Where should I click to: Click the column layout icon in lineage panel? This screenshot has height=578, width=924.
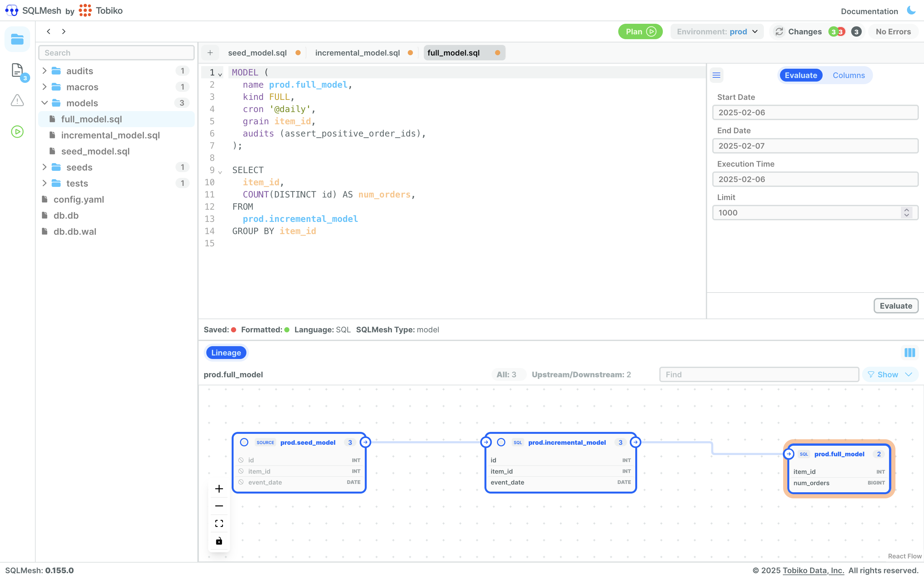point(910,353)
